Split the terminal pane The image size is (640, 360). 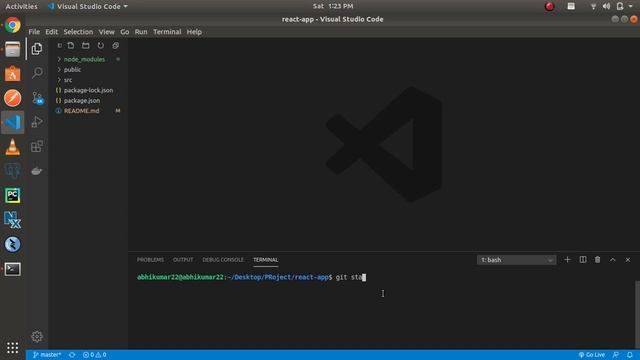click(583, 260)
